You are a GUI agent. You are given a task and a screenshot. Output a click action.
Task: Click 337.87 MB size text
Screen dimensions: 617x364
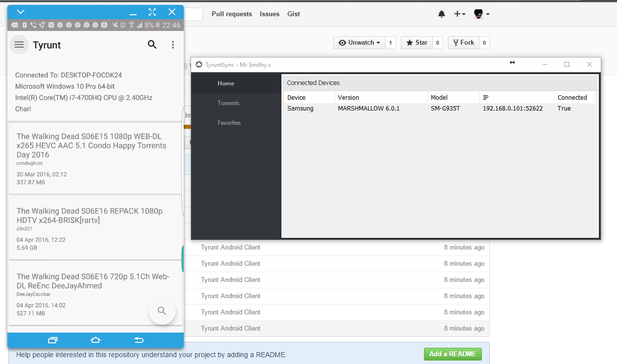coord(30,182)
